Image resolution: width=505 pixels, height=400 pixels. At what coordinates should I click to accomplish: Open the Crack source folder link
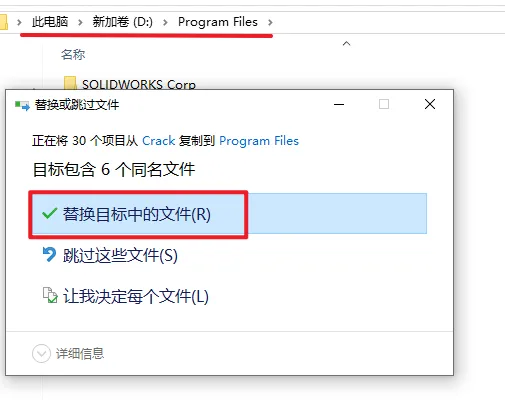[159, 141]
